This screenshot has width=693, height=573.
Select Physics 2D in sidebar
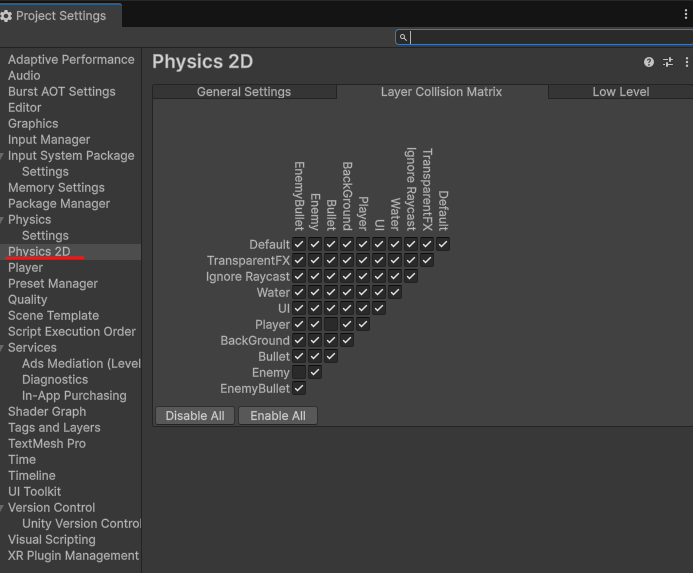click(x=39, y=252)
